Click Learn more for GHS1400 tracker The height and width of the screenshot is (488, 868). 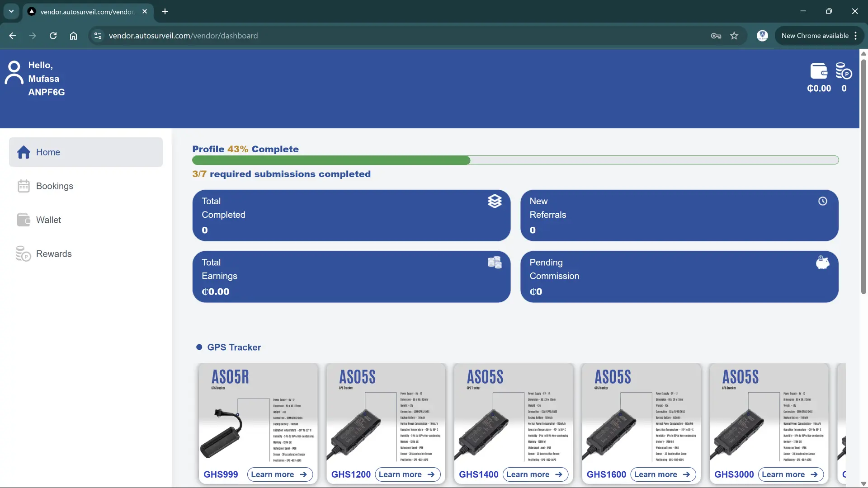click(535, 474)
